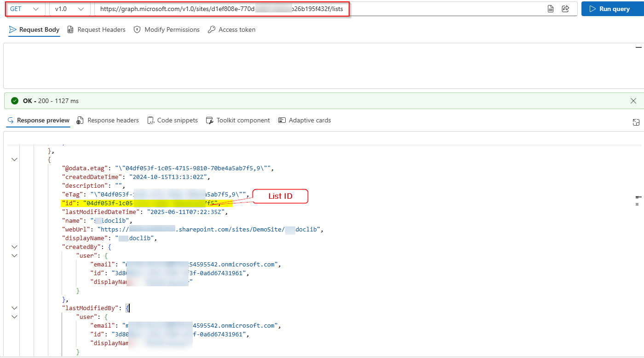Collapse the createdBy user object in the response

tap(14, 255)
